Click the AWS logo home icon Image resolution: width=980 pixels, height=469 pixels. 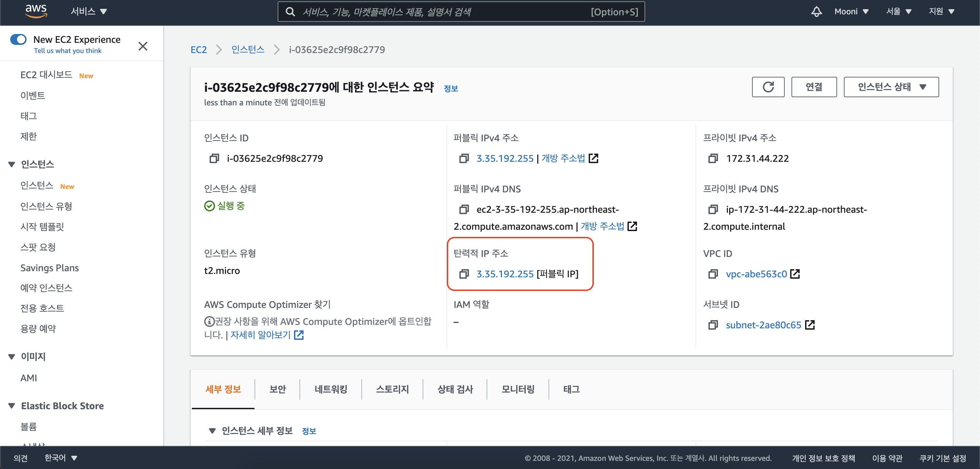tap(36, 12)
